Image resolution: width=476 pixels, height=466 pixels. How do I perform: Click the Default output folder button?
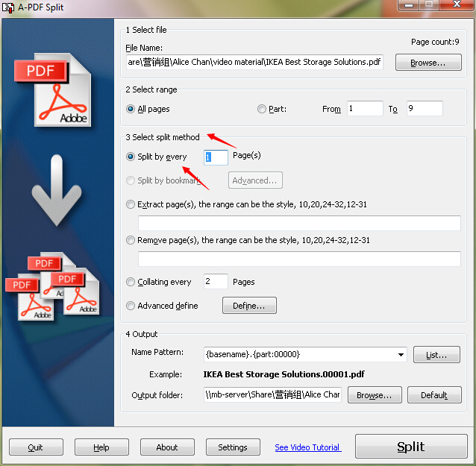tap(434, 395)
